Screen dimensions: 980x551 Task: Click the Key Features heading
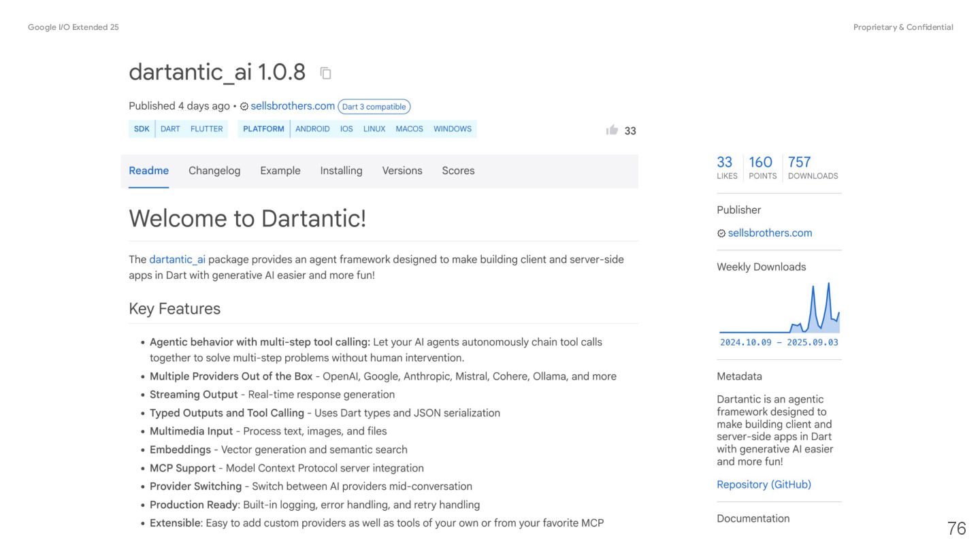coord(174,309)
